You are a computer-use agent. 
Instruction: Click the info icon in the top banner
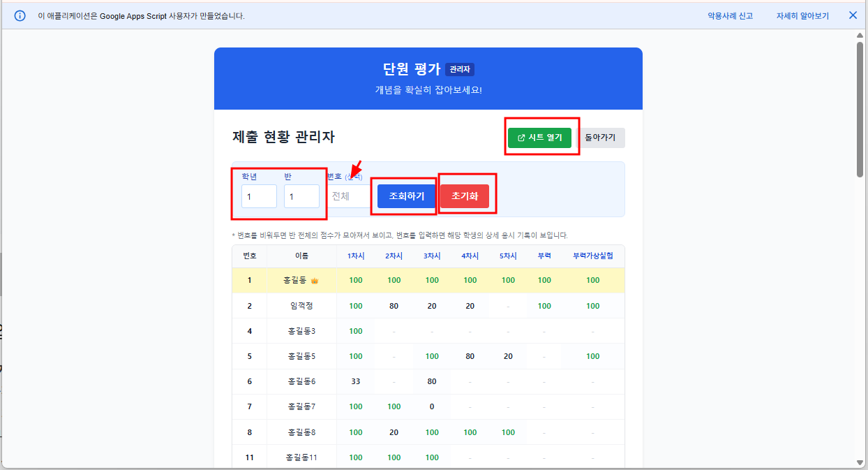tap(20, 15)
